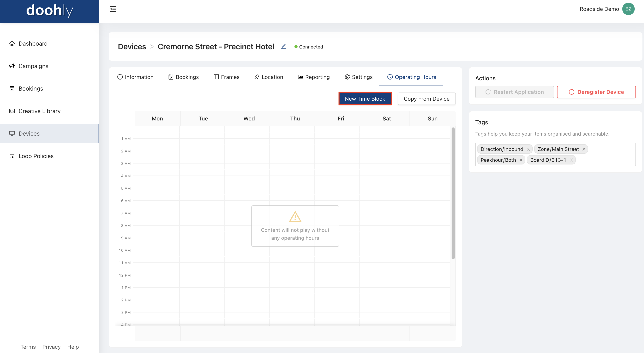Remove the Direction/Inbound tag
The height and width of the screenshot is (353, 644).
tap(528, 149)
